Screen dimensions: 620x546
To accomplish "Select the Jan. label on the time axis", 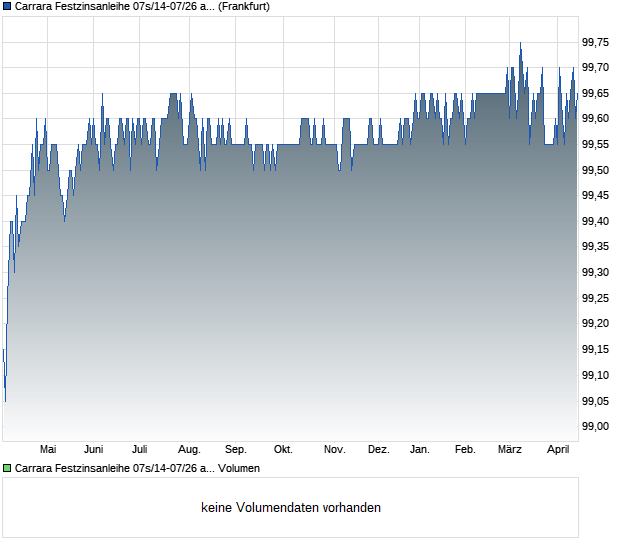I will (x=420, y=450).
